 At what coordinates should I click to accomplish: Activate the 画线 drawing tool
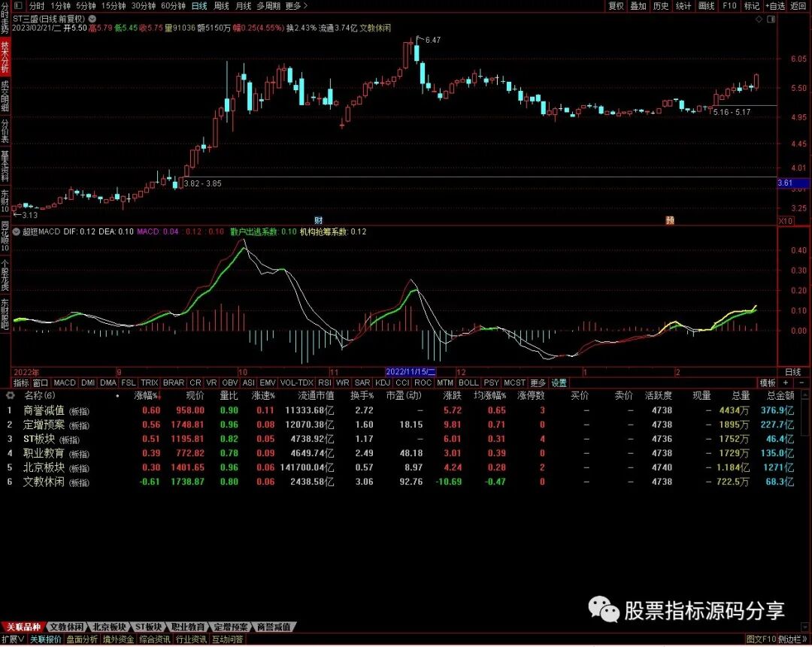(x=706, y=6)
